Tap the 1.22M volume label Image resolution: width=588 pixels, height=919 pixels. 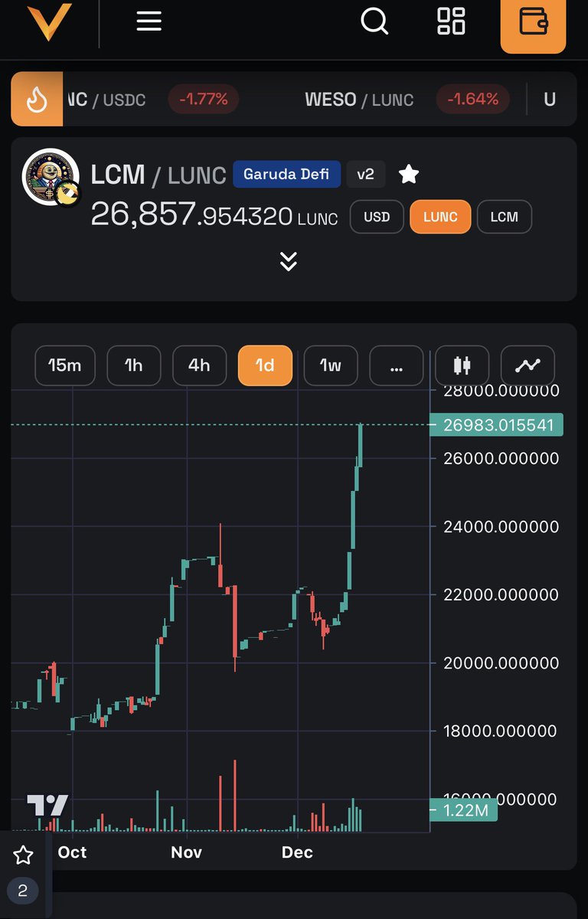click(x=464, y=809)
